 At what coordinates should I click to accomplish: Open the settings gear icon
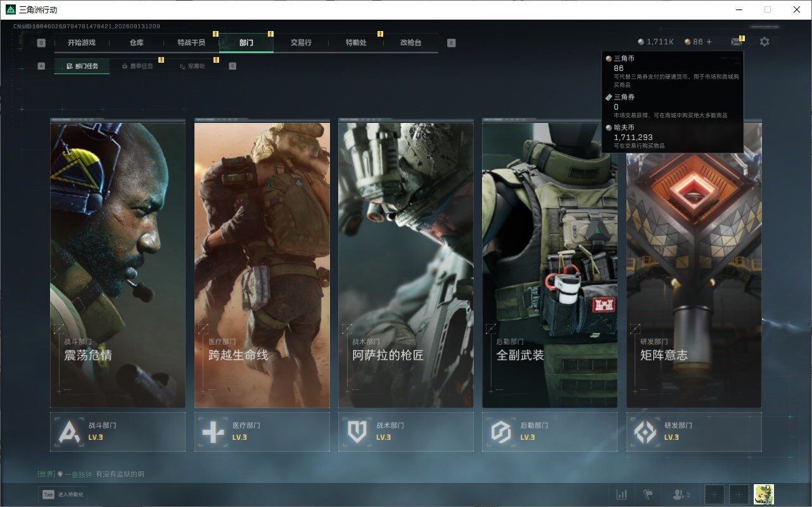pyautogui.click(x=764, y=42)
